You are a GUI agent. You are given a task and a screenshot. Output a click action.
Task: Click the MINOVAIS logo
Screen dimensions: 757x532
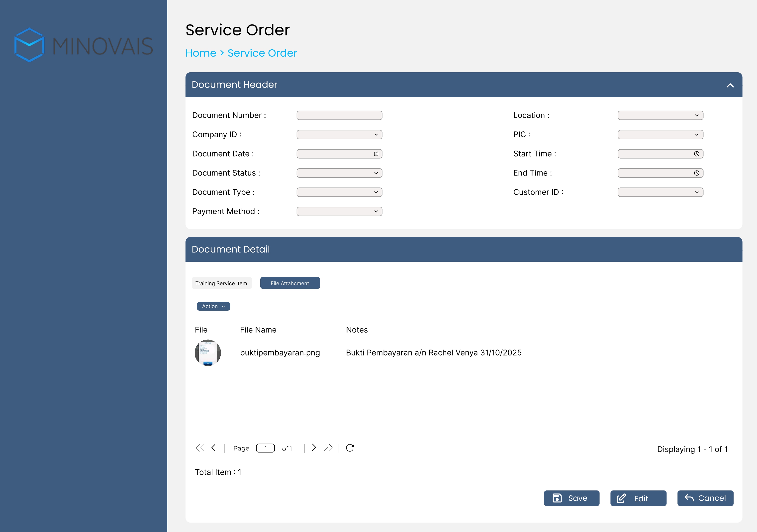pyautogui.click(x=84, y=45)
